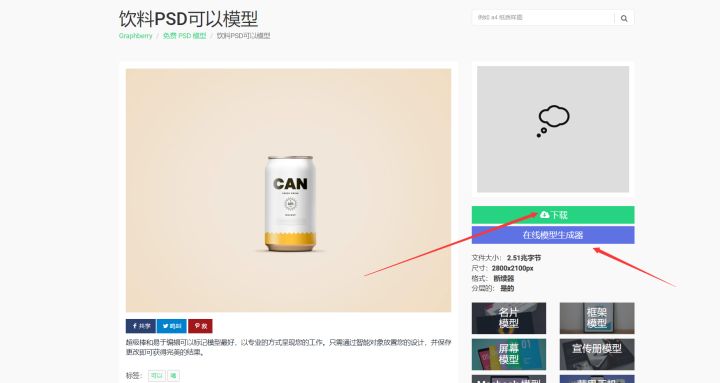Open the 宣传册模型 category thumbnail
This screenshot has width=720, height=383.
click(x=597, y=354)
